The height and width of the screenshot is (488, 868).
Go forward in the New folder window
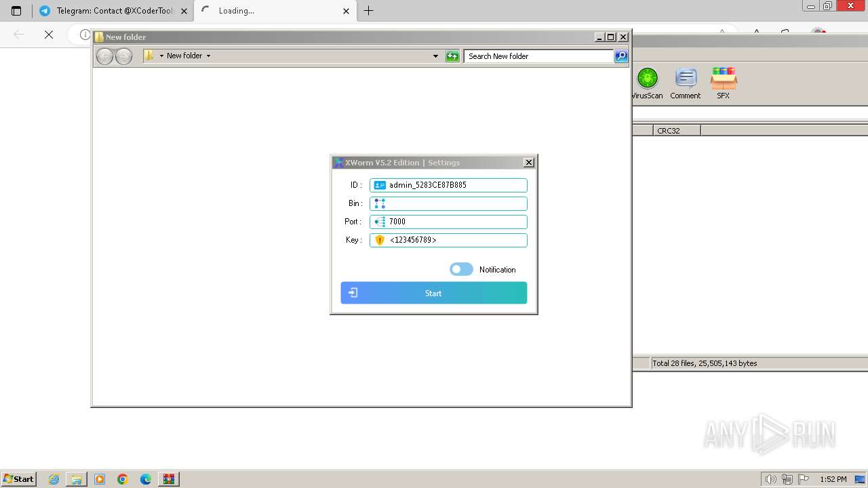[x=123, y=56]
